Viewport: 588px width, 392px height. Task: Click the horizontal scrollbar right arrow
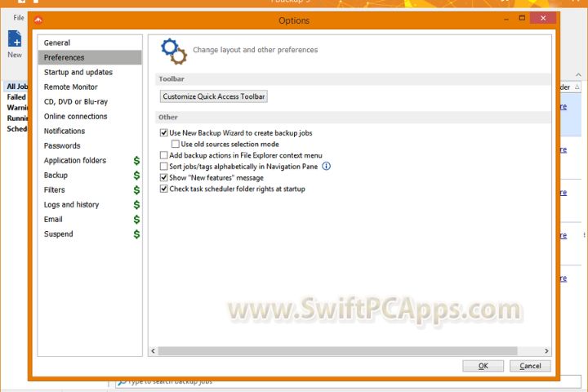[x=546, y=351]
